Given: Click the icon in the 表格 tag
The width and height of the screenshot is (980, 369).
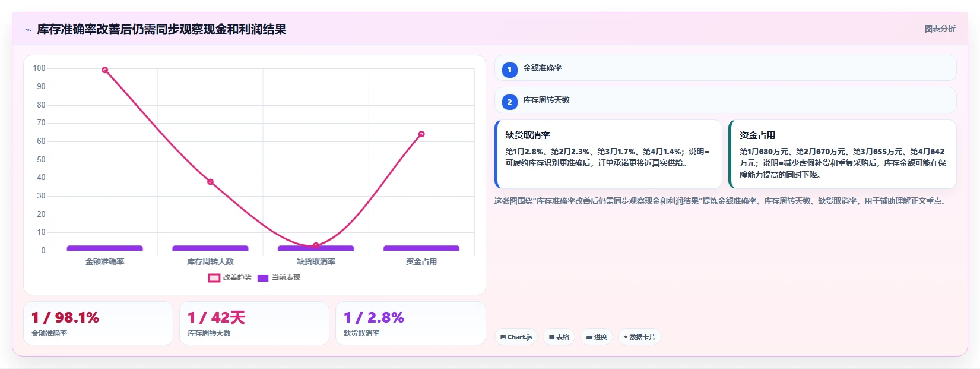Looking at the screenshot, I should tap(552, 337).
